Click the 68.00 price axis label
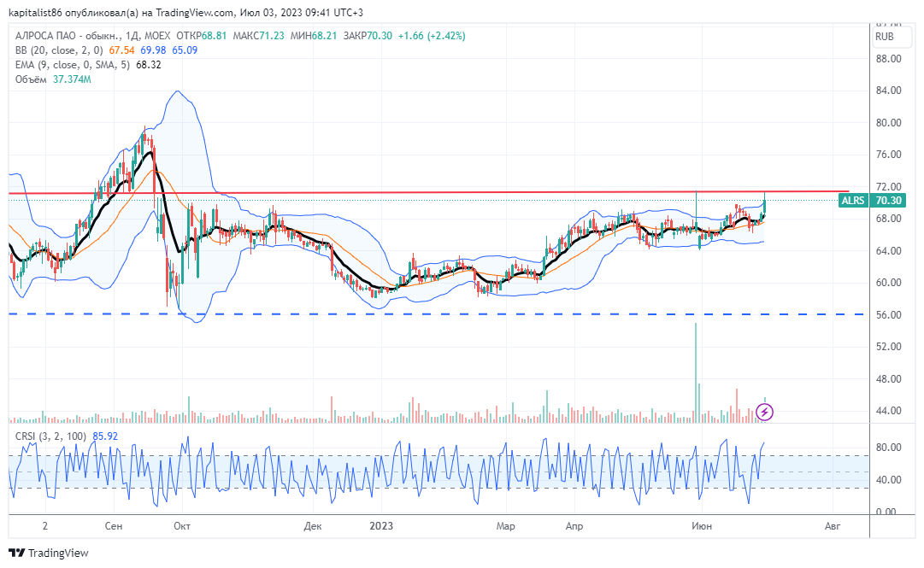 click(888, 219)
